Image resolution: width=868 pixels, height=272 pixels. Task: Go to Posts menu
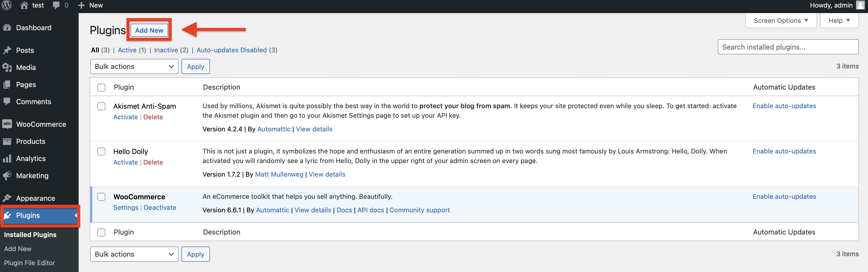(25, 50)
